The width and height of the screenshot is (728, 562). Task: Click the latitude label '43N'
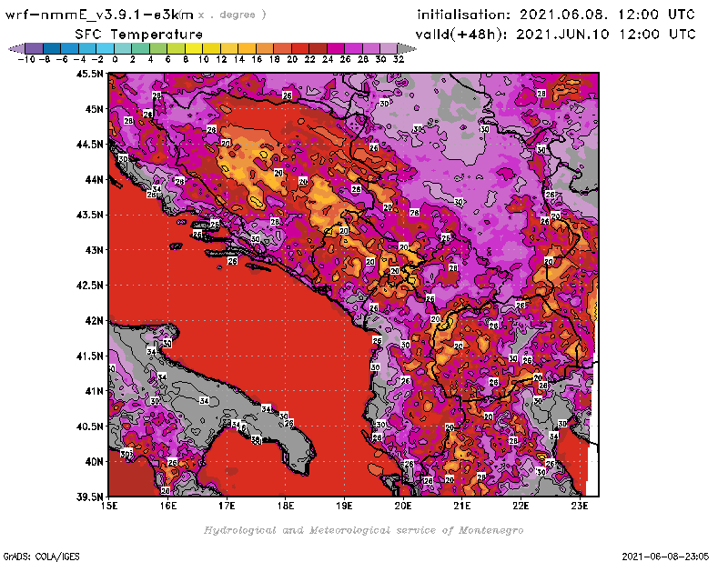tap(94, 250)
